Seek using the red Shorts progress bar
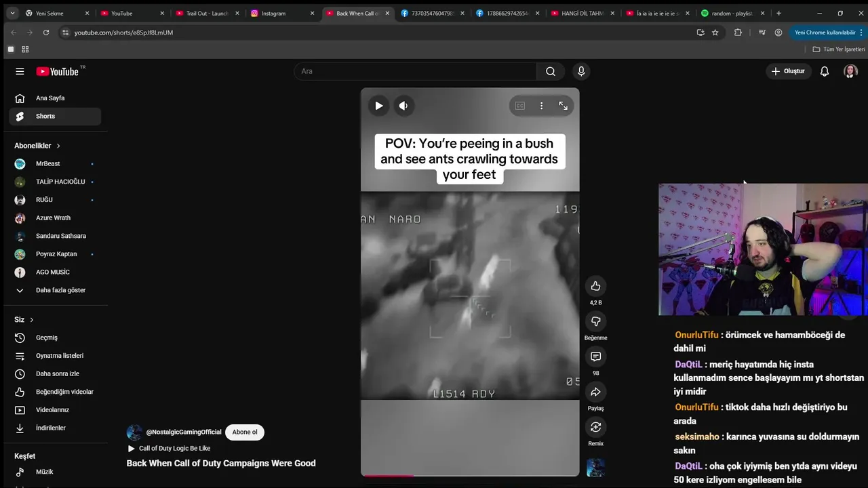 [470, 475]
